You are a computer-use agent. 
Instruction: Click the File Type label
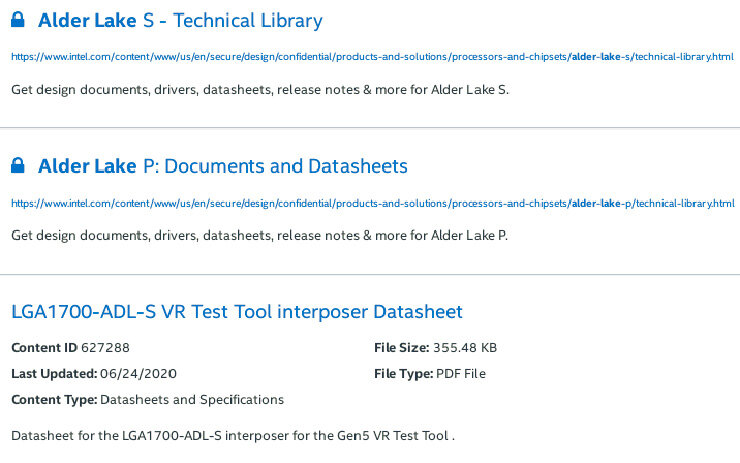pyautogui.click(x=404, y=374)
